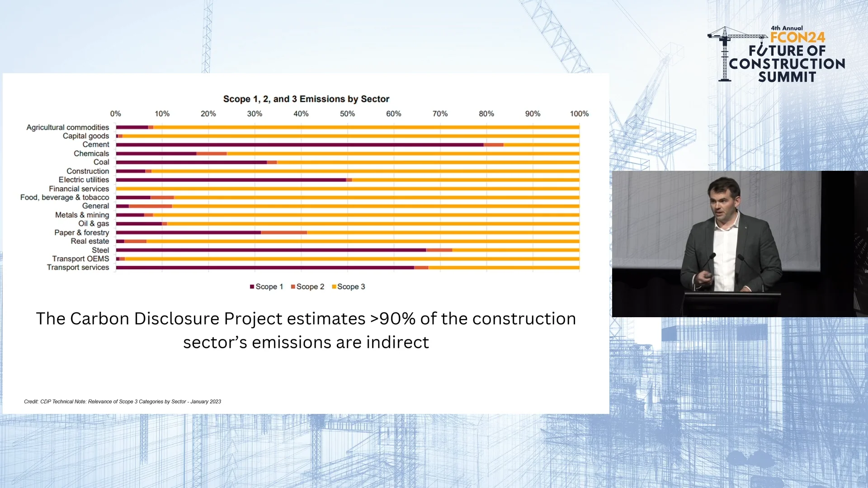
Task: Click the 50% axis label
Action: point(347,114)
